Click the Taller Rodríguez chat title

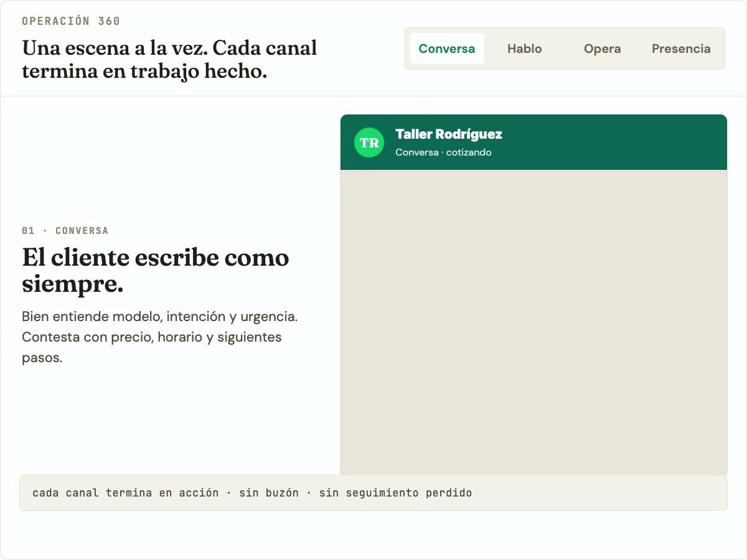[x=448, y=134]
